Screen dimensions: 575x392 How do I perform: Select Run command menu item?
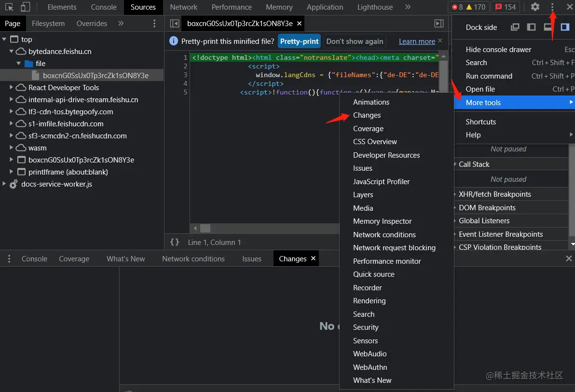515,76
